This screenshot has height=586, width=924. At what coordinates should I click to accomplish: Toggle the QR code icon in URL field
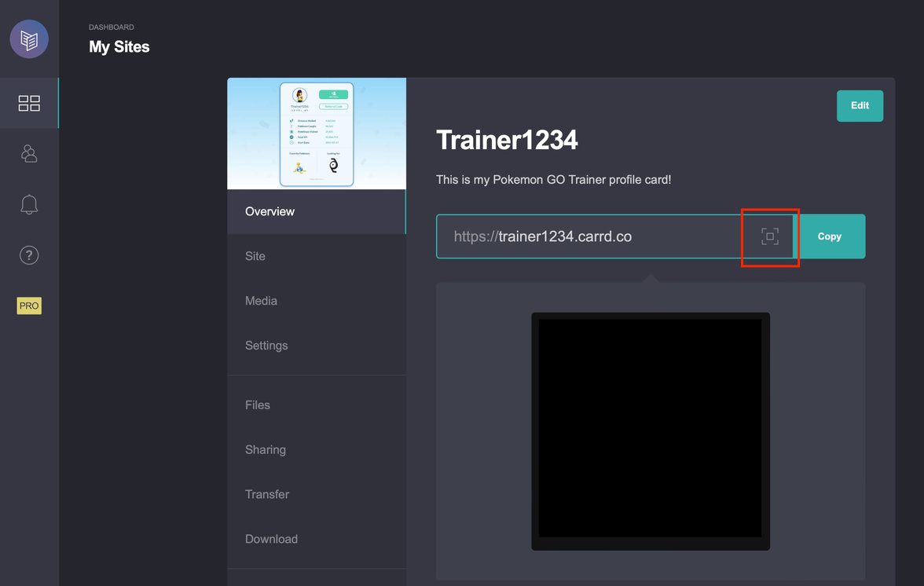[x=770, y=236]
